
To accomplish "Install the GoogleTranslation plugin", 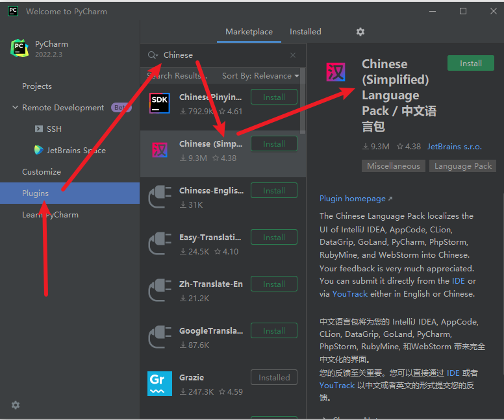I will point(274,330).
